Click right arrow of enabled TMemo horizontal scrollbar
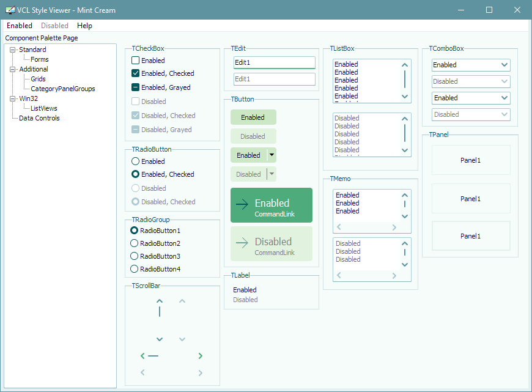 (x=394, y=227)
